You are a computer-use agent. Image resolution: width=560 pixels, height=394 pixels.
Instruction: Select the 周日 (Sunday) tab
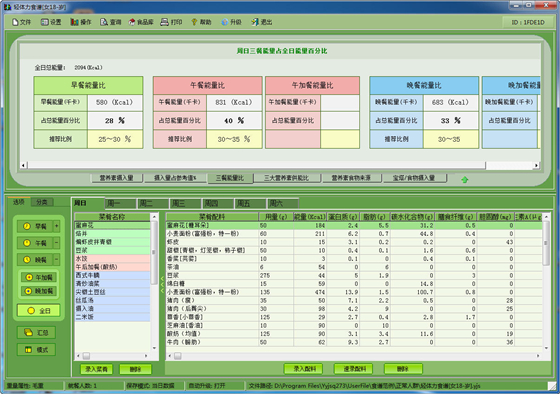(88, 203)
